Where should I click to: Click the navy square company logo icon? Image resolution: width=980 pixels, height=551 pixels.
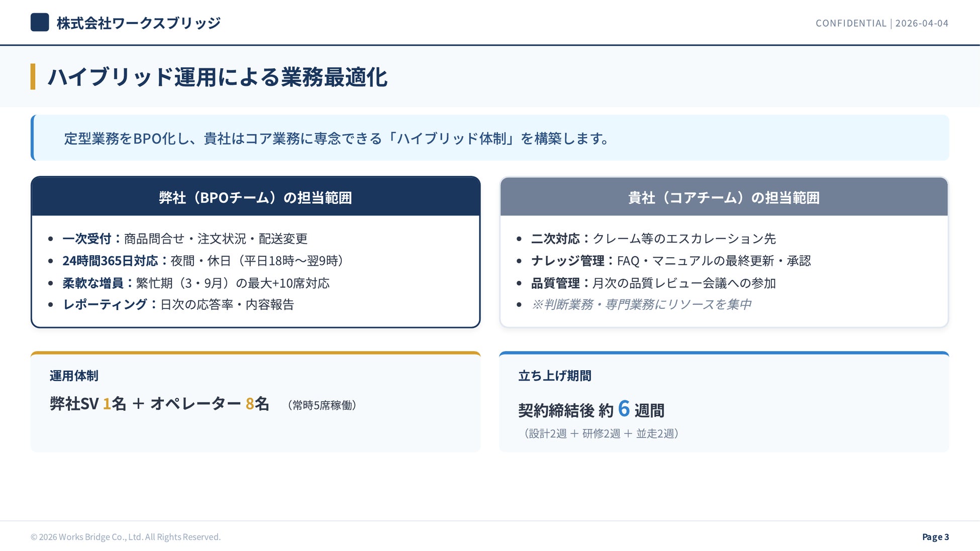(40, 23)
